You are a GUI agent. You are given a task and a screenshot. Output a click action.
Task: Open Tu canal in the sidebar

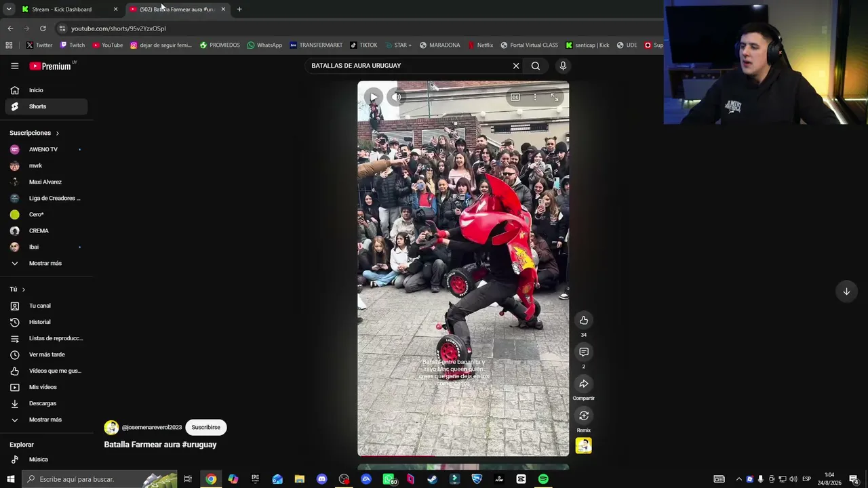(x=46, y=306)
